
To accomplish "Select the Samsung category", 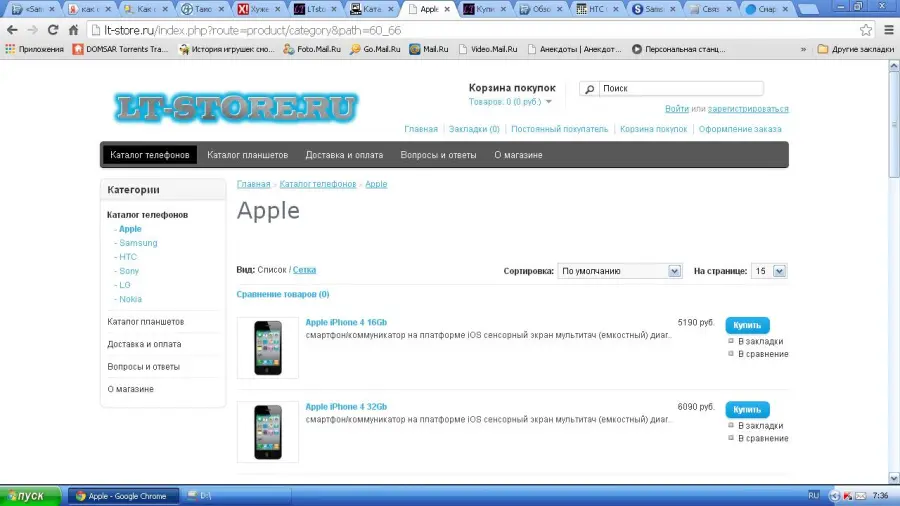I will point(138,243).
